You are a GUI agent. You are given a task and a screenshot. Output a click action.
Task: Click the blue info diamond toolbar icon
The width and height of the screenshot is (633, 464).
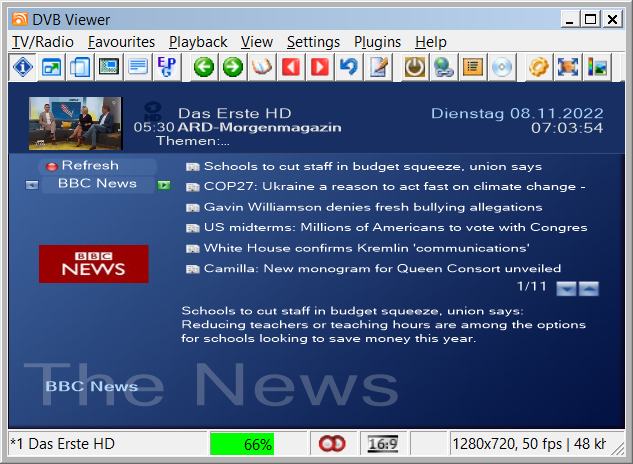tap(23, 67)
